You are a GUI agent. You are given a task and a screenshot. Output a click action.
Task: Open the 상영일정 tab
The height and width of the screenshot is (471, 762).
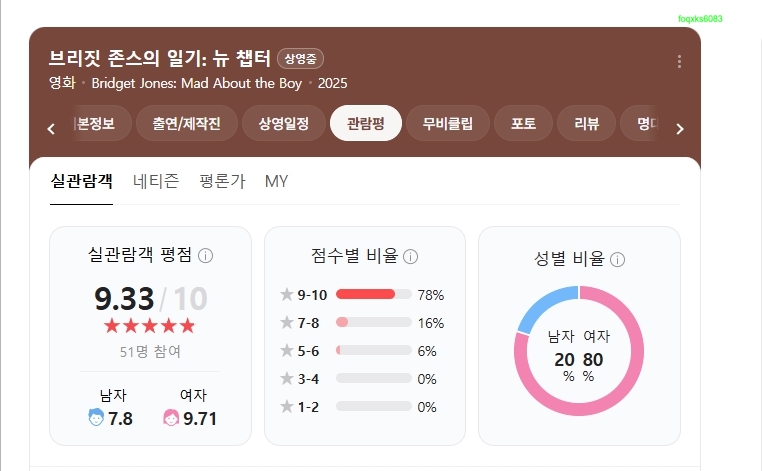click(x=284, y=123)
